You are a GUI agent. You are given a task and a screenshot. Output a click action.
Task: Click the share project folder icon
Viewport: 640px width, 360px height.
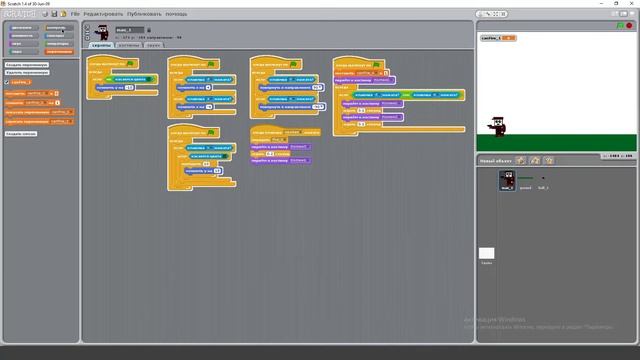coord(63,14)
